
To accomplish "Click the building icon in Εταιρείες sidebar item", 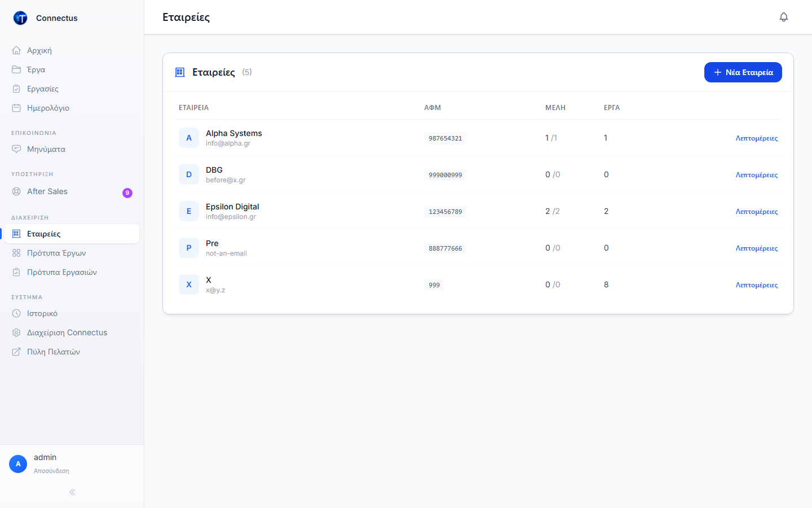I will [16, 234].
